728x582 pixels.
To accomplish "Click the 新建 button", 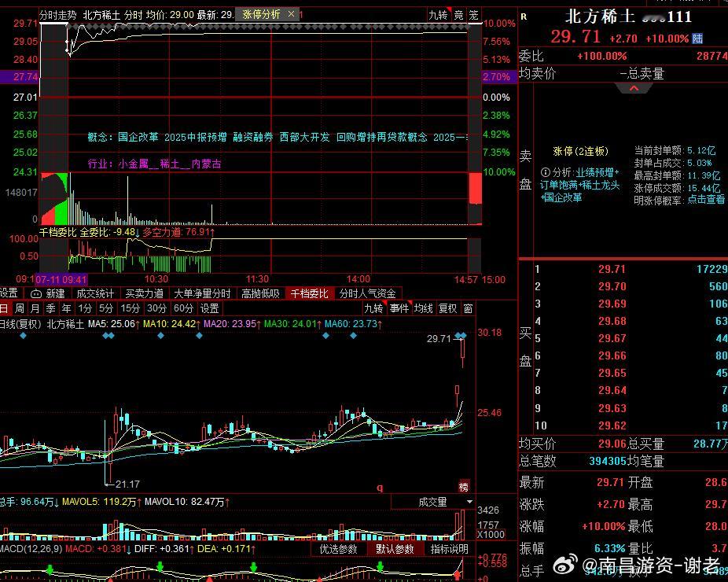I will point(55,293).
